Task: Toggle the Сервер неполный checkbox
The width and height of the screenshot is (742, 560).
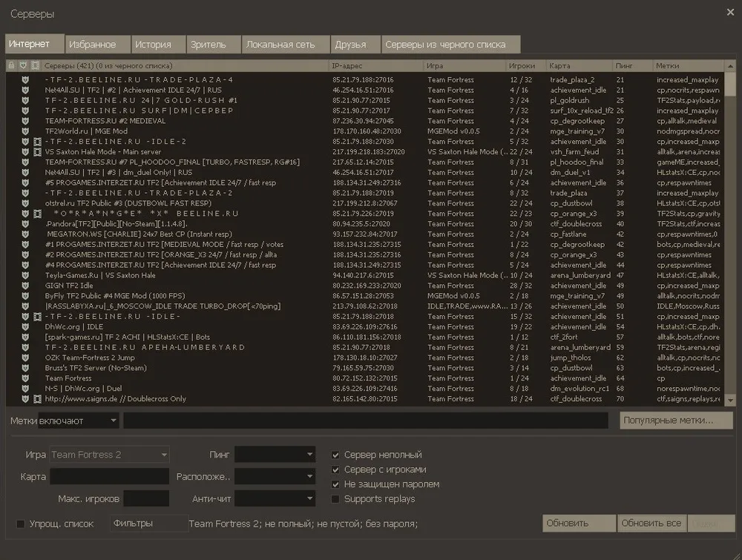Action: coord(336,455)
